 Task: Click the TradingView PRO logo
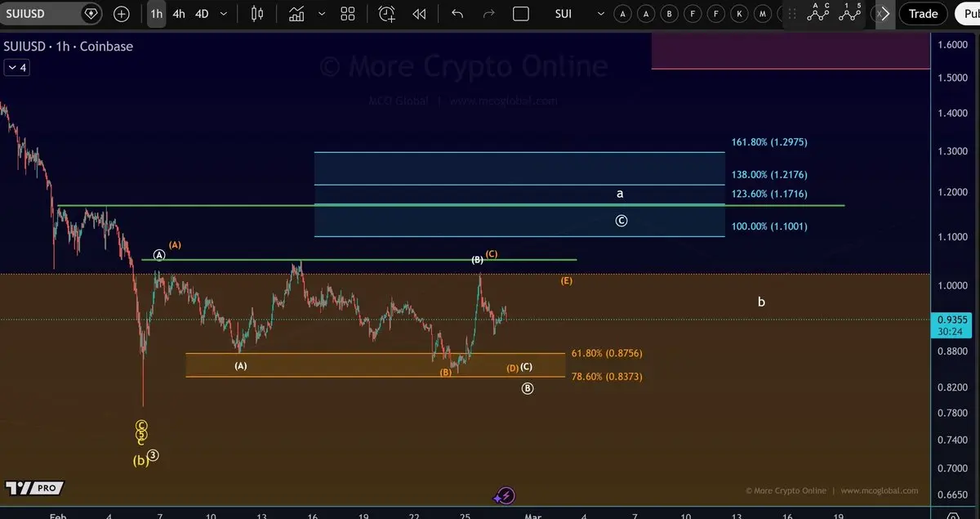pyautogui.click(x=33, y=488)
